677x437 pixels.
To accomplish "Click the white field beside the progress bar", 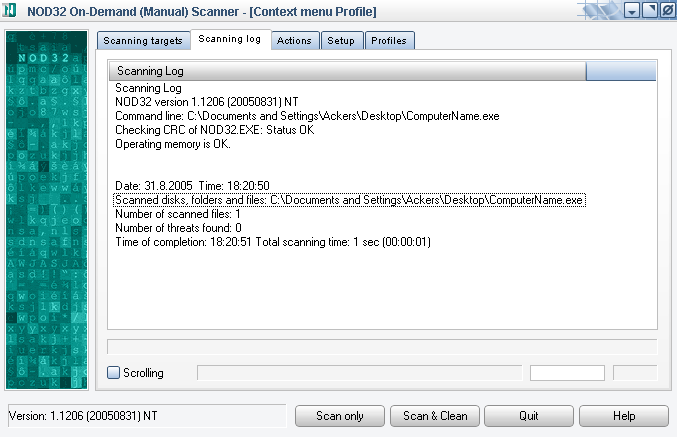I will [x=567, y=373].
